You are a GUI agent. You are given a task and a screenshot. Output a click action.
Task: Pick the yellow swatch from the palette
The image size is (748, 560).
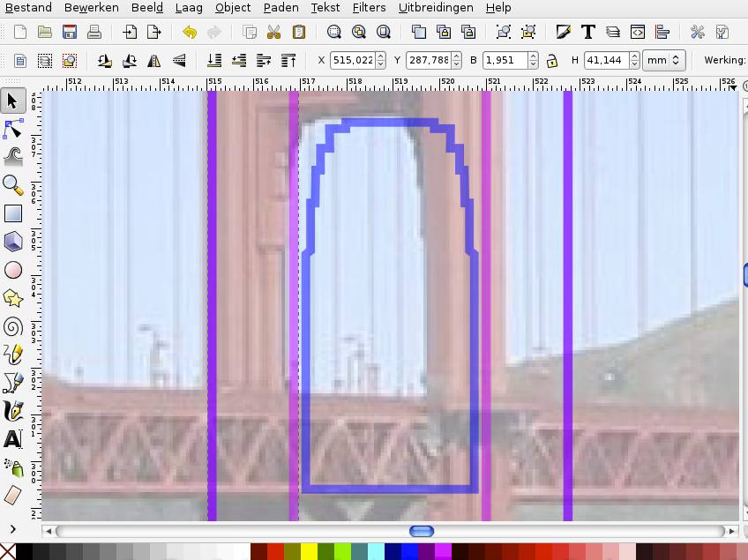pyautogui.click(x=309, y=551)
